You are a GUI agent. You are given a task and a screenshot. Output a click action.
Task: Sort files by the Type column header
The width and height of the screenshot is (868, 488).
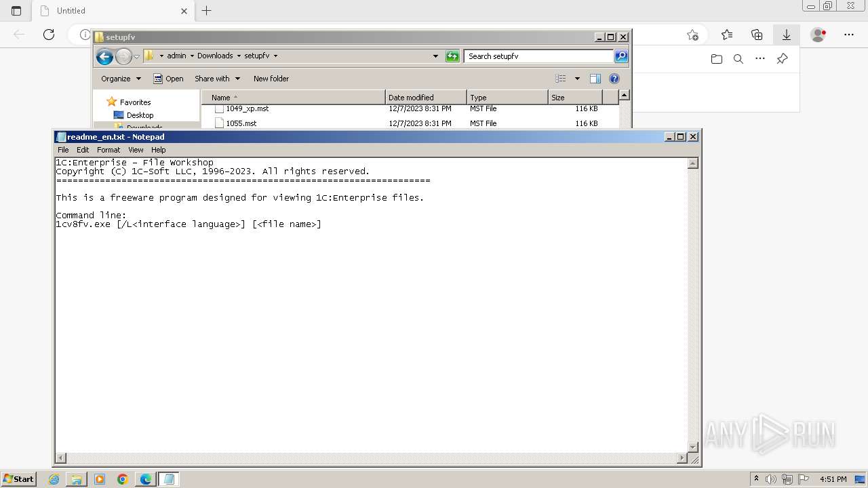click(x=507, y=98)
